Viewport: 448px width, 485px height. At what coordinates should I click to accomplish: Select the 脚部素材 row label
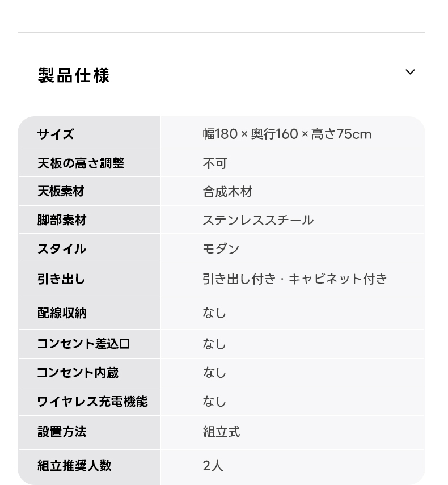coord(62,220)
